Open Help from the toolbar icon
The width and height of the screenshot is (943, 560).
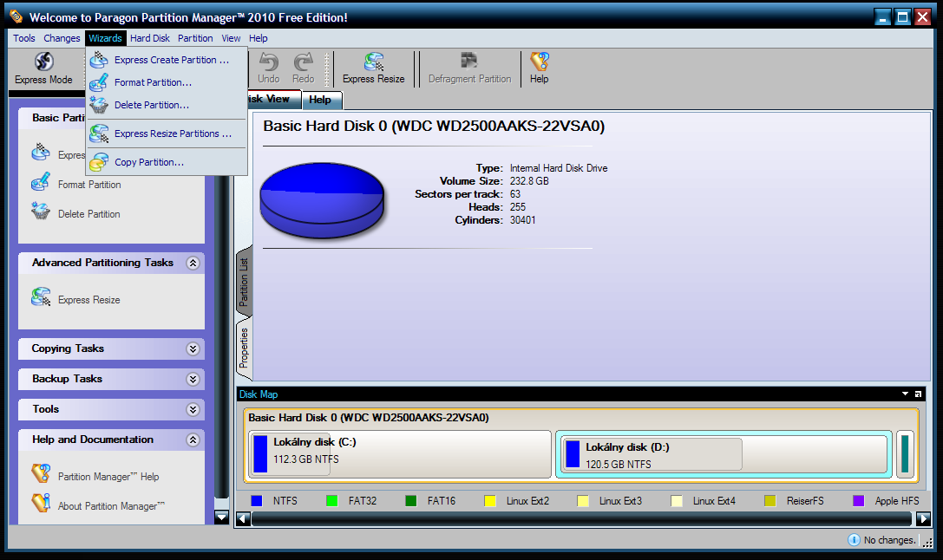coord(539,68)
